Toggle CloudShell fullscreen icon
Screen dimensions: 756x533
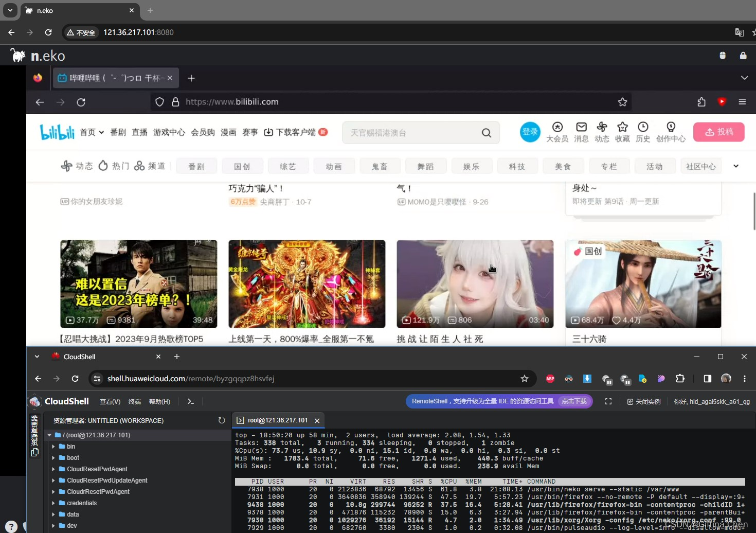coord(608,401)
